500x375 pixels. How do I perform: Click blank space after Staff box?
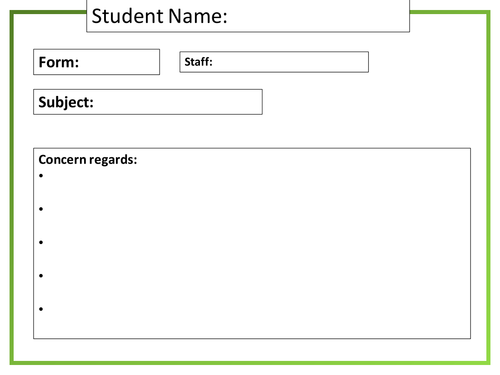click(x=427, y=62)
